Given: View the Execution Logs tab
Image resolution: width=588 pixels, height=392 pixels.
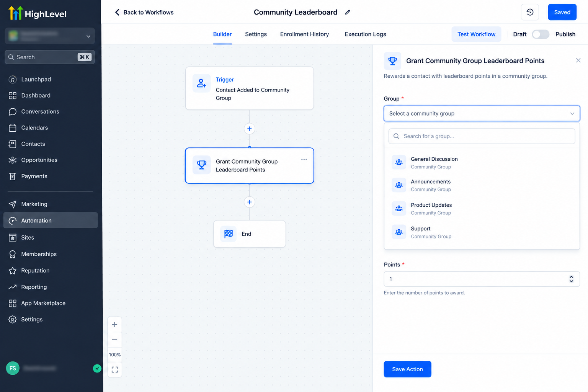Looking at the screenshot, I should click(365, 34).
